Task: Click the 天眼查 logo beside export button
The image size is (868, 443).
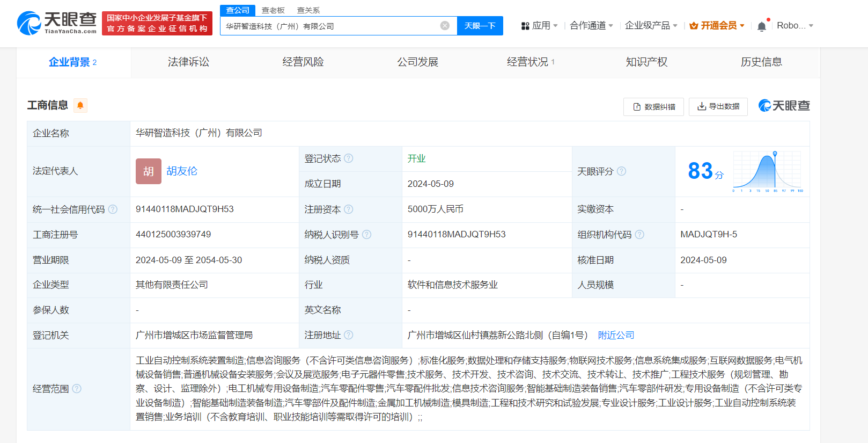Action: click(784, 106)
